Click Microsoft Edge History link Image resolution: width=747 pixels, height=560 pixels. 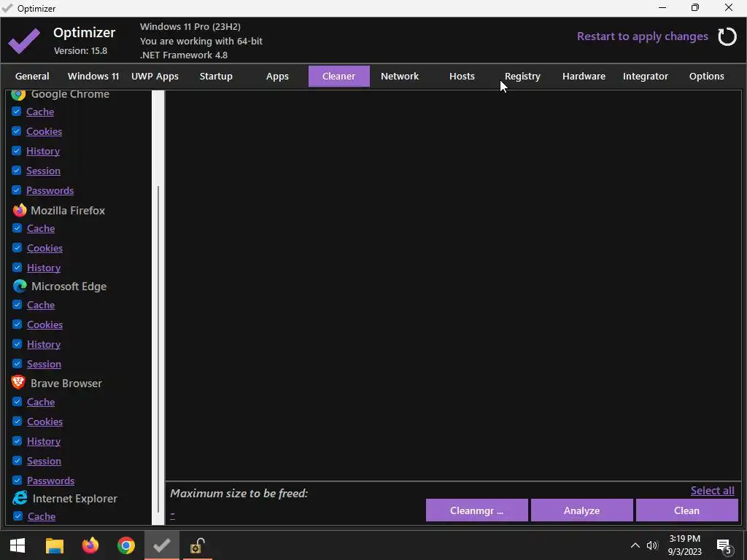coord(43,344)
